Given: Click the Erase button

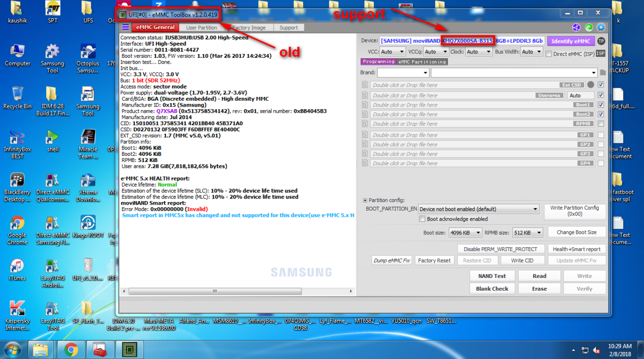Looking at the screenshot, I should [x=539, y=289].
